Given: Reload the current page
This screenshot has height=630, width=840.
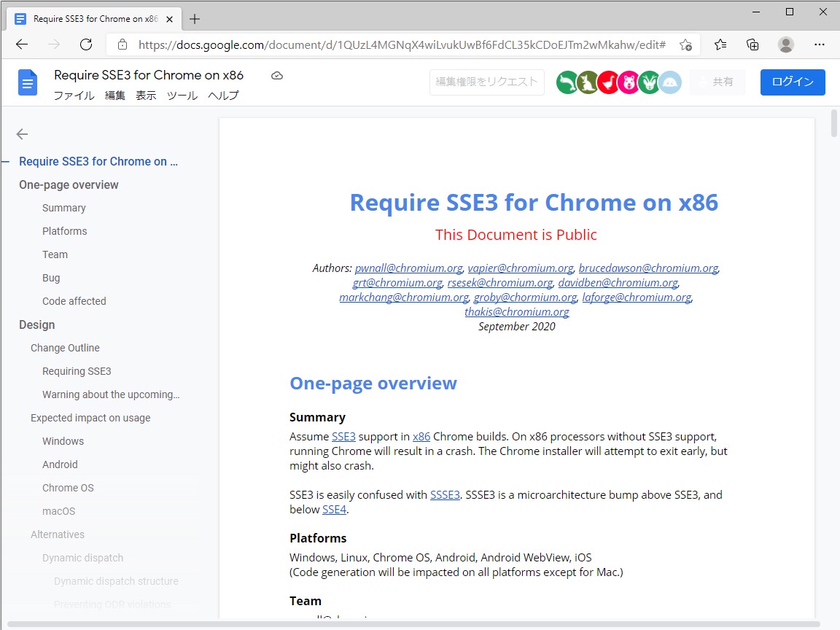Looking at the screenshot, I should (x=85, y=44).
